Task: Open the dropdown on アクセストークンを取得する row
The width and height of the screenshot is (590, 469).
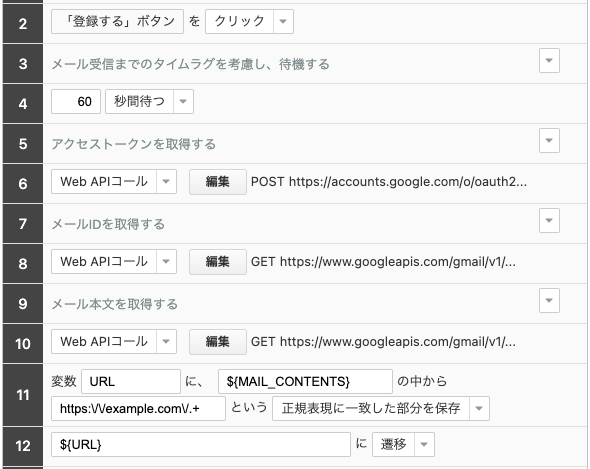Action: point(549,140)
